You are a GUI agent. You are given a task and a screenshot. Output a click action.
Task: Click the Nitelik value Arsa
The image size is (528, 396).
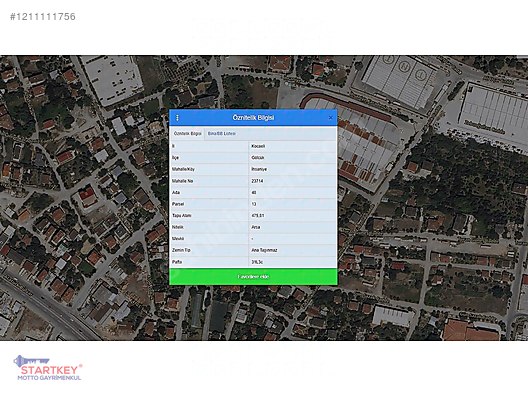pos(256,227)
